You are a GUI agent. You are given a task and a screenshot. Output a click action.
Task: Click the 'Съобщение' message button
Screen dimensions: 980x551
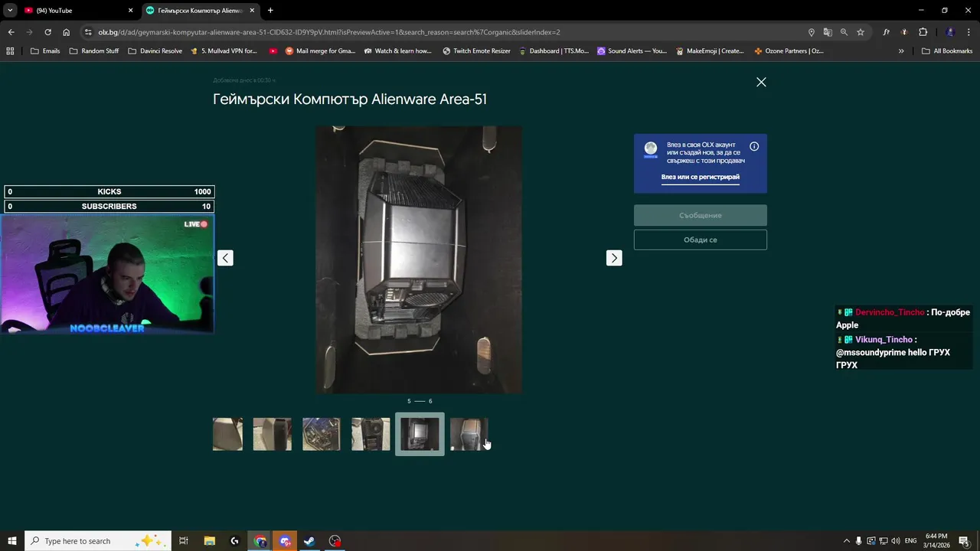pyautogui.click(x=701, y=215)
